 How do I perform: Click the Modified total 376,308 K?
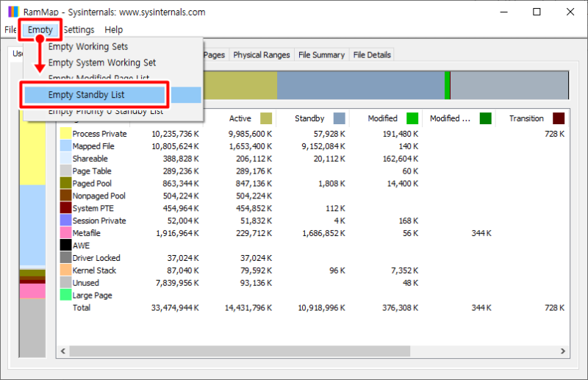[x=400, y=308]
